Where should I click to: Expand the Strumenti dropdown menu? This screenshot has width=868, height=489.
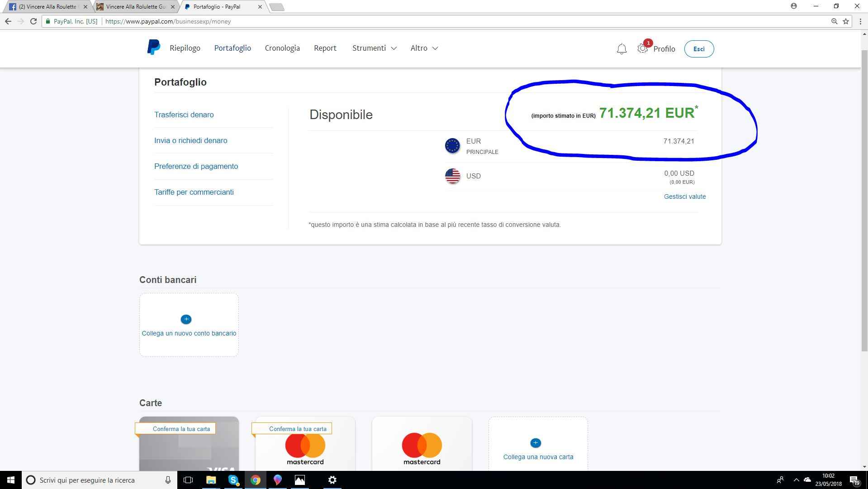click(x=374, y=48)
